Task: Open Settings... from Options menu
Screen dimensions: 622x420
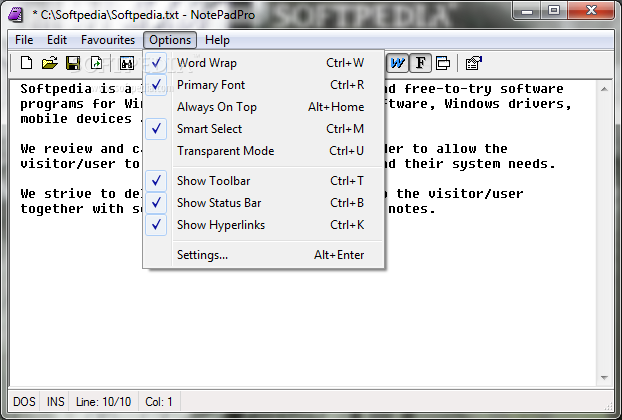Action: pyautogui.click(x=264, y=255)
